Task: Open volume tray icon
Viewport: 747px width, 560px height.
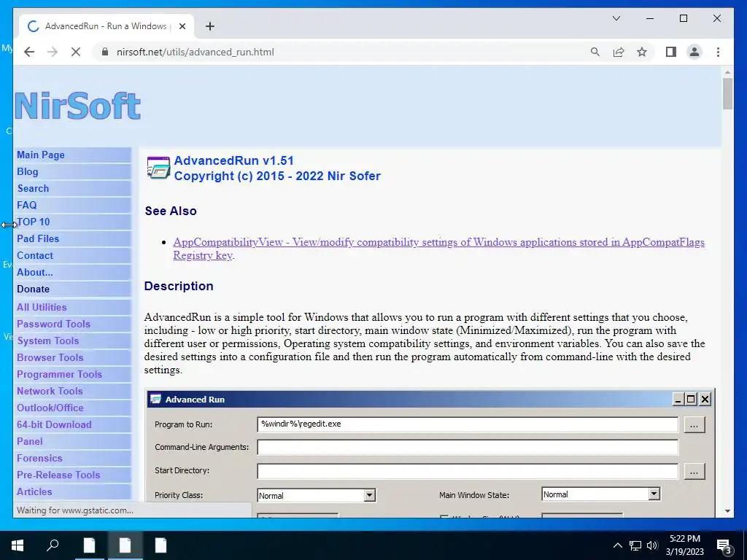Action: [652, 545]
